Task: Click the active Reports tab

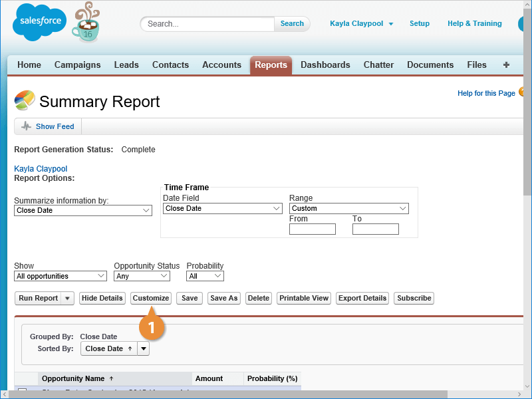Action: click(x=271, y=65)
